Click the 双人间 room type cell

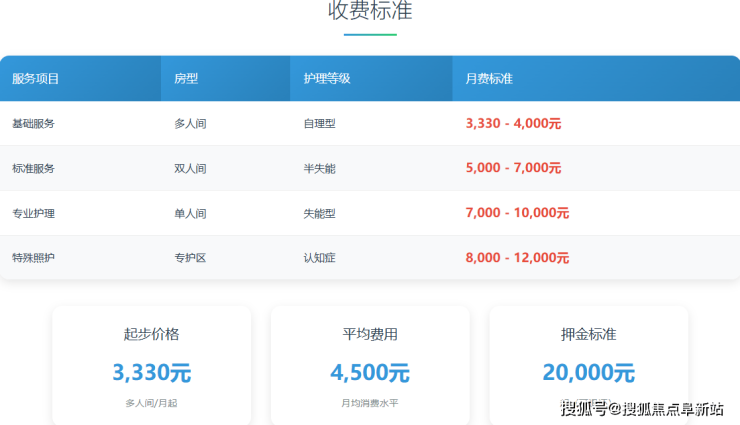190,169
